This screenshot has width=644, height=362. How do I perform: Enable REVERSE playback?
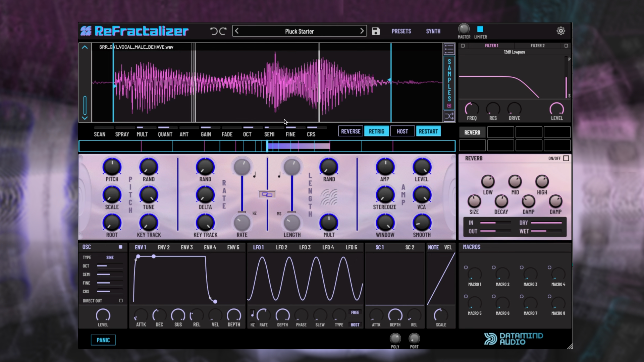[350, 131]
